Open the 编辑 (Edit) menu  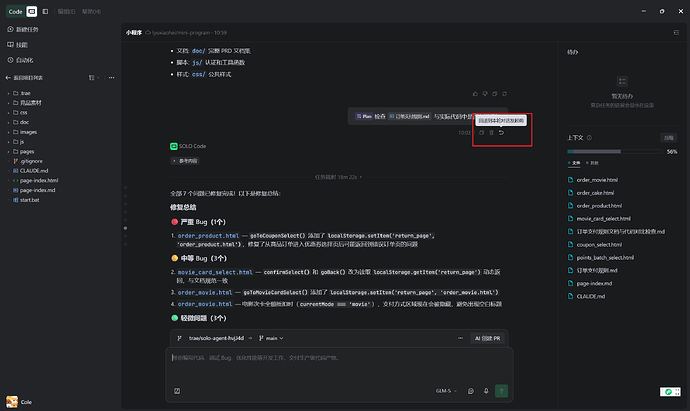point(66,11)
